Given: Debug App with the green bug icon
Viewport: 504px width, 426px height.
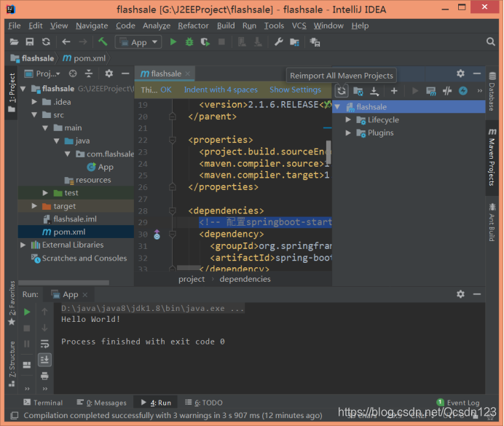Looking at the screenshot, I should click(x=189, y=42).
